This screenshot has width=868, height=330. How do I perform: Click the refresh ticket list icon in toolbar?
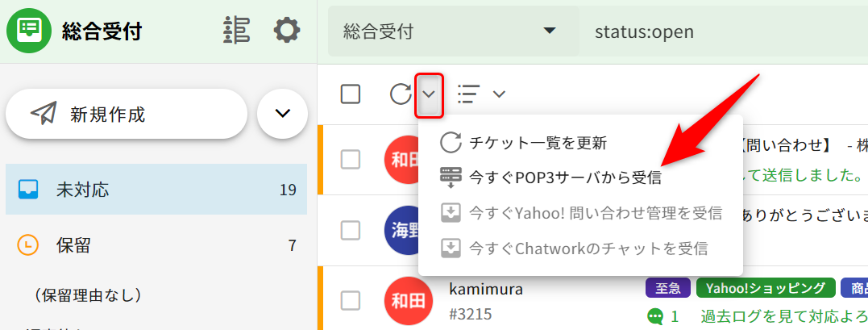pos(401,94)
